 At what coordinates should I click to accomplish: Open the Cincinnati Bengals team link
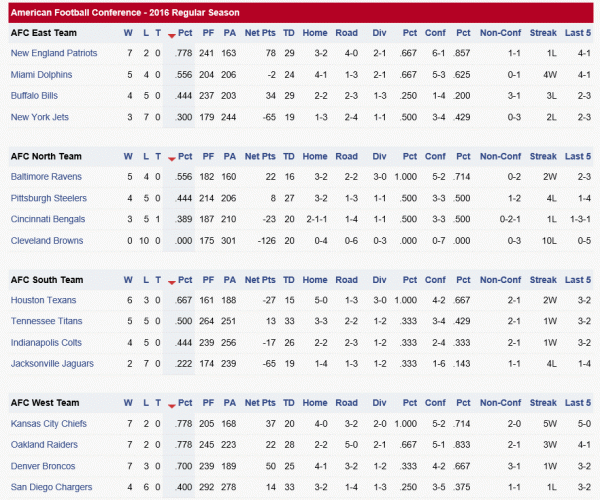pos(48,219)
